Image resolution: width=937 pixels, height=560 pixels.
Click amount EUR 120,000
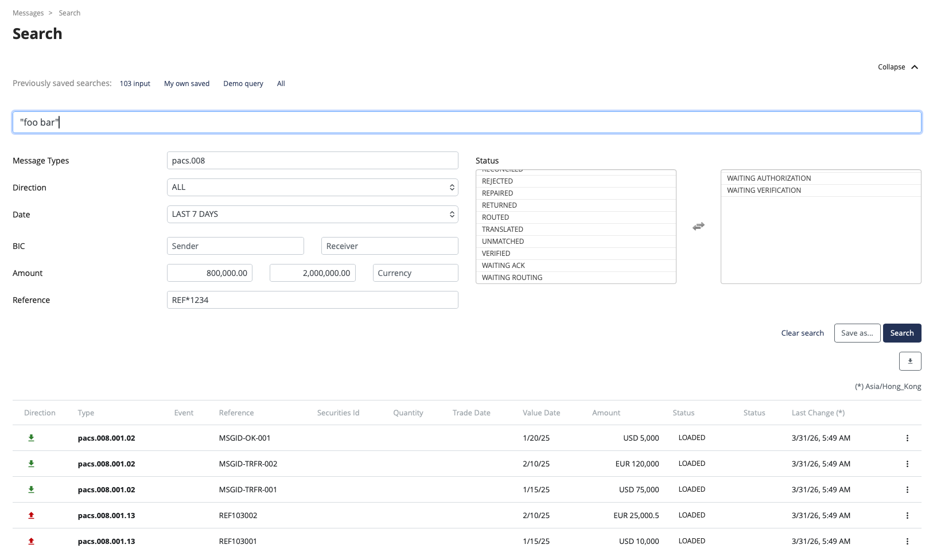click(x=637, y=464)
